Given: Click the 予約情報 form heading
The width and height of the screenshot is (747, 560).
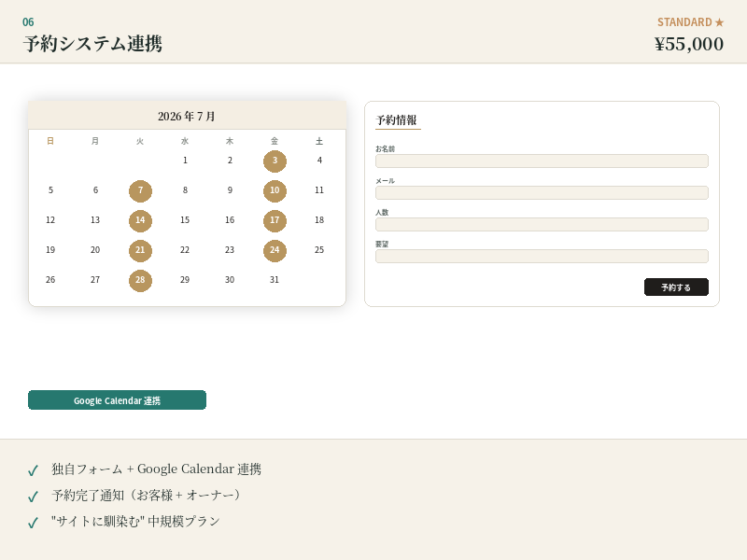Looking at the screenshot, I should coord(396,120).
